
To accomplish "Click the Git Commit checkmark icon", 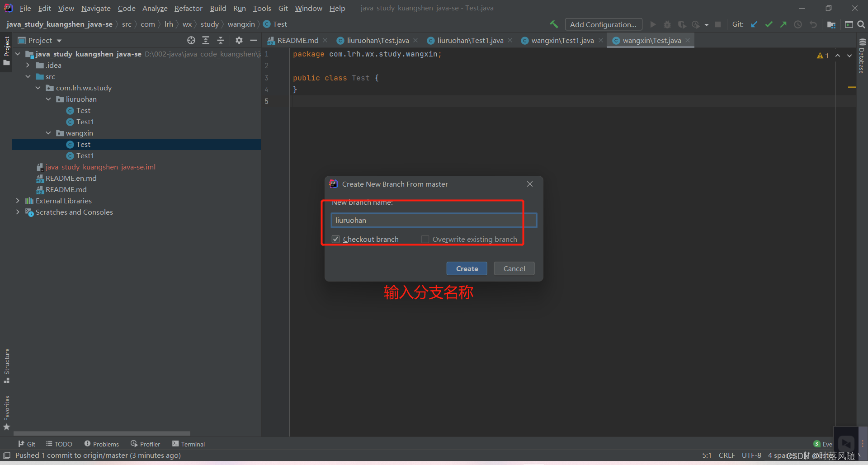I will pos(769,24).
